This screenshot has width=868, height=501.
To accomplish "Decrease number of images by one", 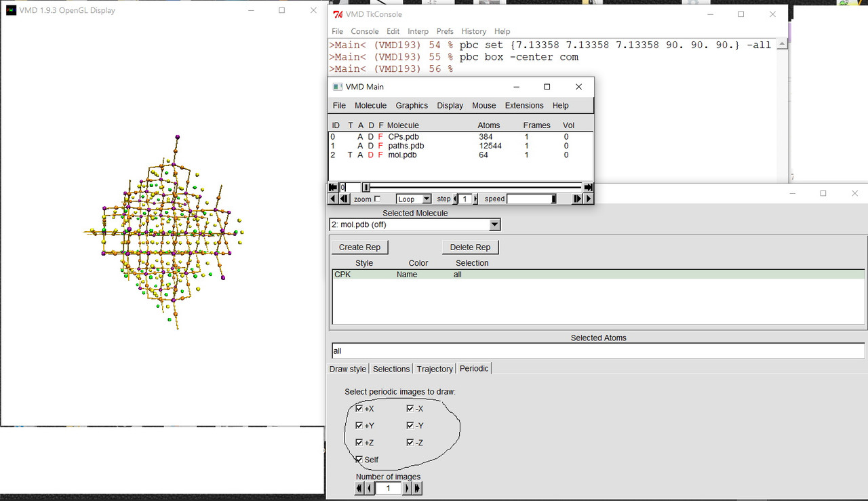I will [370, 488].
